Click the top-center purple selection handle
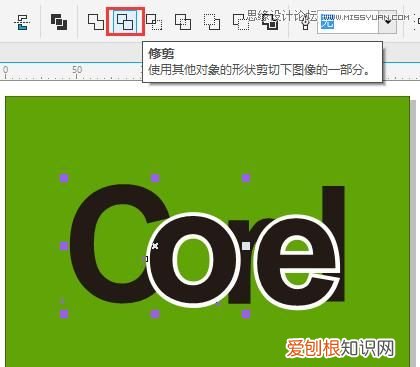 click(x=155, y=178)
